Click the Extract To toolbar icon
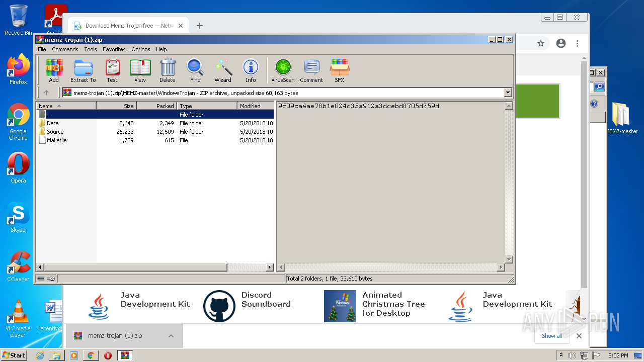 (x=83, y=70)
